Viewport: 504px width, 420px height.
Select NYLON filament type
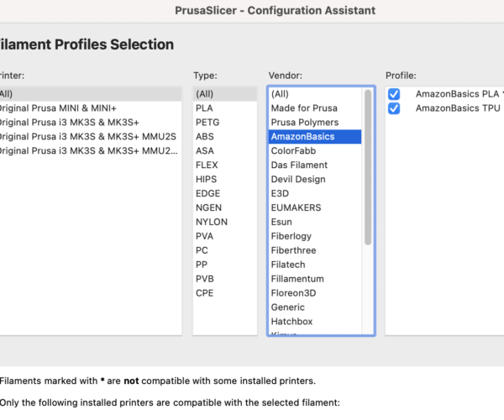click(224, 222)
